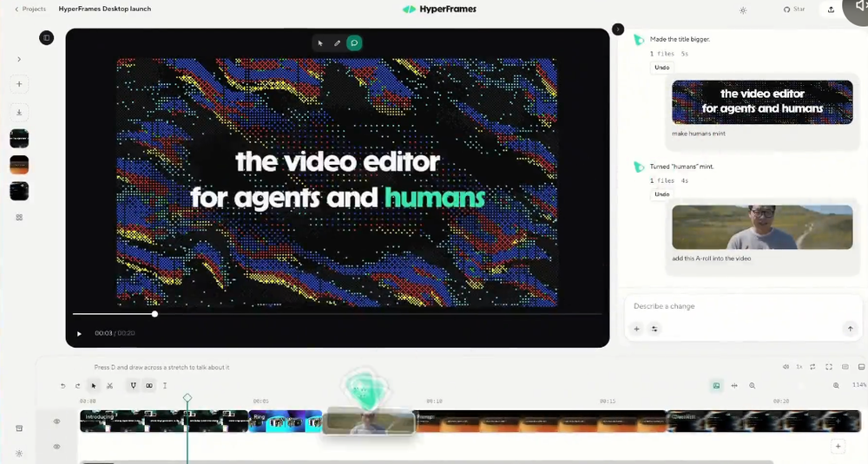Click the 'Describe a change' input field
This screenshot has width=868, height=464.
click(x=742, y=306)
